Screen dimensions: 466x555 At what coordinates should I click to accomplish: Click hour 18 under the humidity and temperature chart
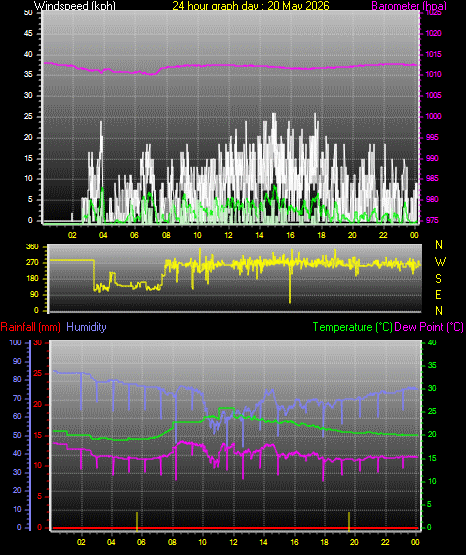tap(324, 542)
